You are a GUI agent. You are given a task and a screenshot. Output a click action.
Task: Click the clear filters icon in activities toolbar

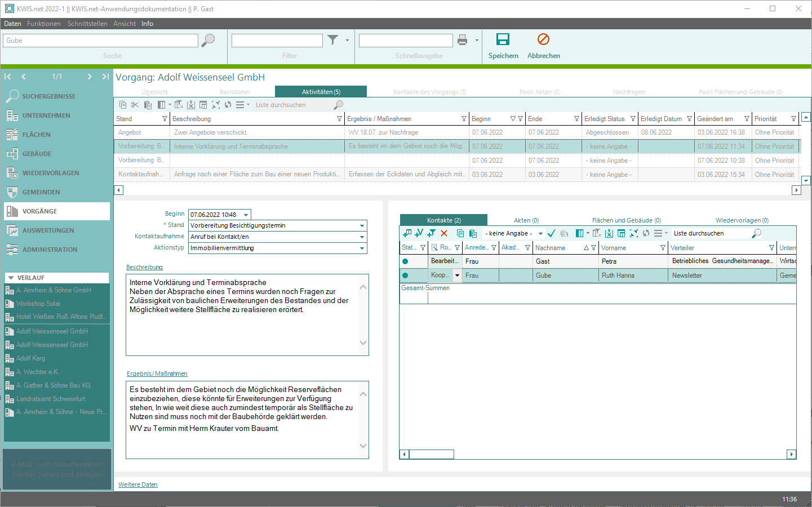[179, 105]
